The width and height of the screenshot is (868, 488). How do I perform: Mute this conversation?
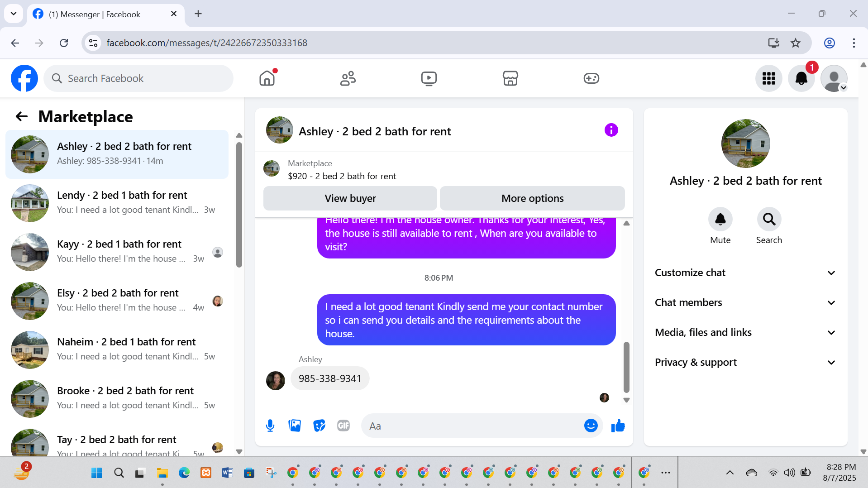720,220
